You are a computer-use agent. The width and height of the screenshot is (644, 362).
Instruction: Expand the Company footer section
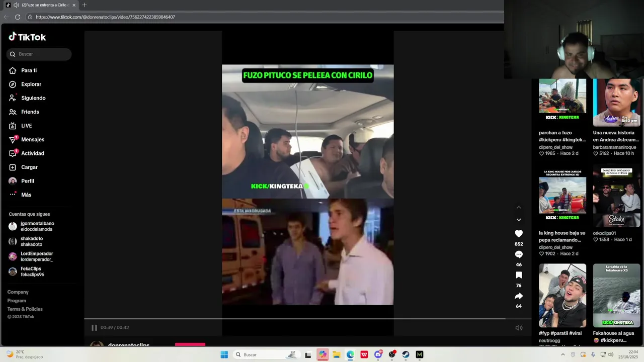click(18, 292)
